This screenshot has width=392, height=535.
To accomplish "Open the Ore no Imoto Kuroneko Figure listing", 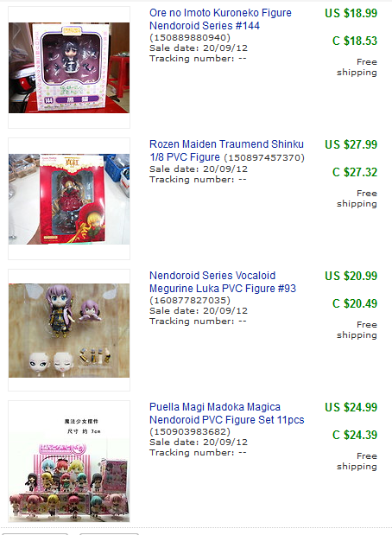I will tap(220, 19).
